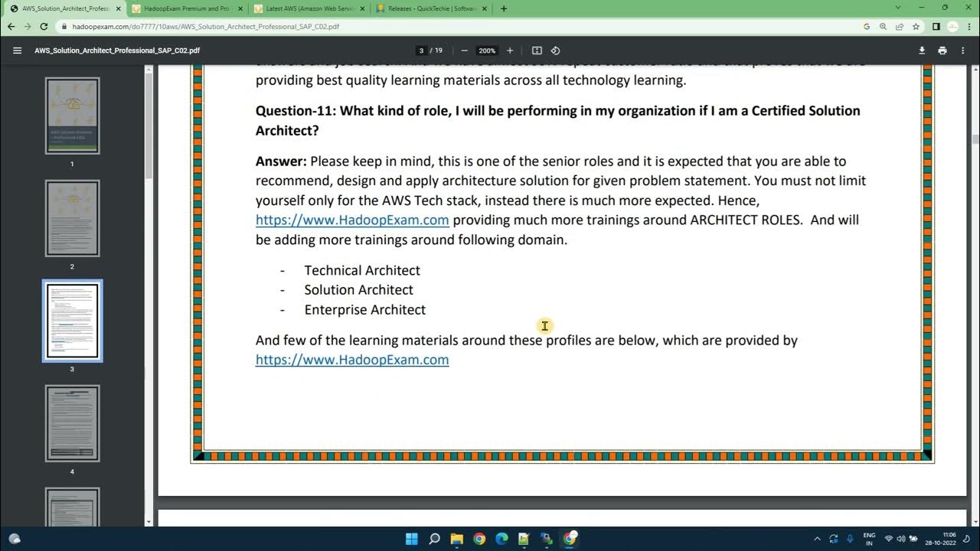
Task: Toggle the PDF sidebar menu button
Action: pyautogui.click(x=17, y=51)
